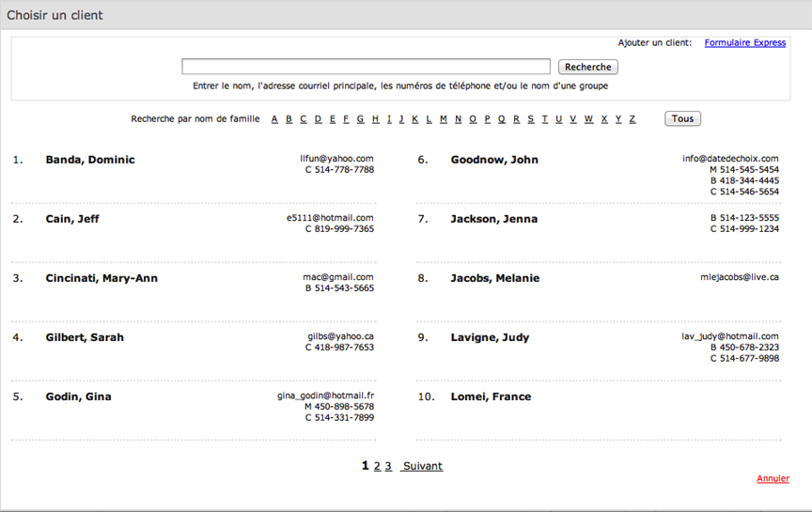
Task: Open the Formulaire Express link
Action: [x=744, y=42]
